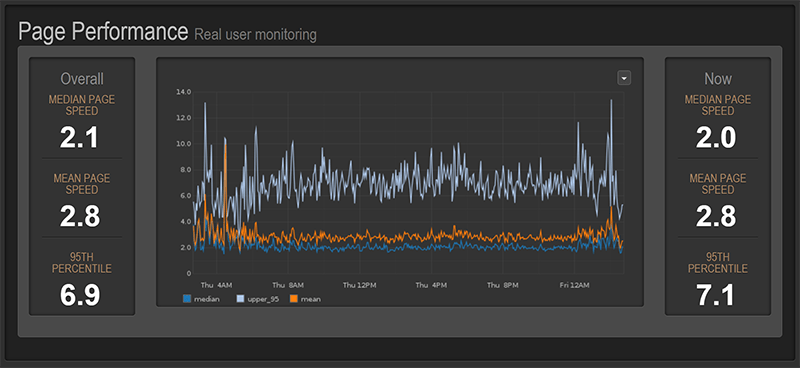The width and height of the screenshot is (800, 368).
Task: Click Overall MEDIAN PAGE SPEED label
Action: (82, 105)
